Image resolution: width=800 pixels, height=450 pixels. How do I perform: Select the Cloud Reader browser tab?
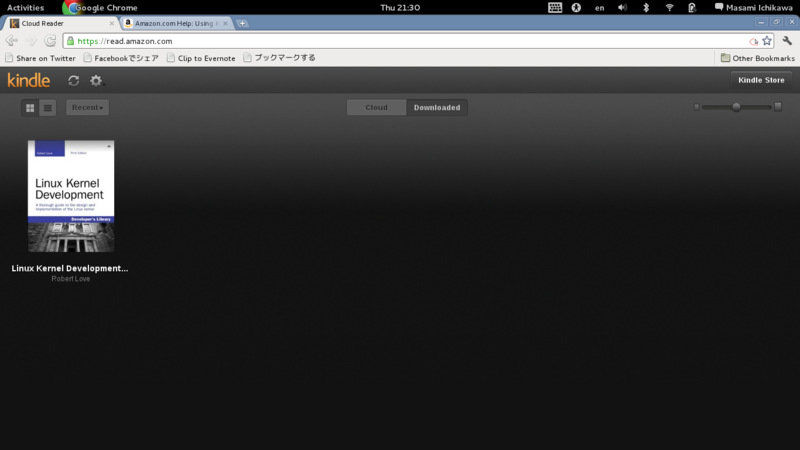point(61,23)
